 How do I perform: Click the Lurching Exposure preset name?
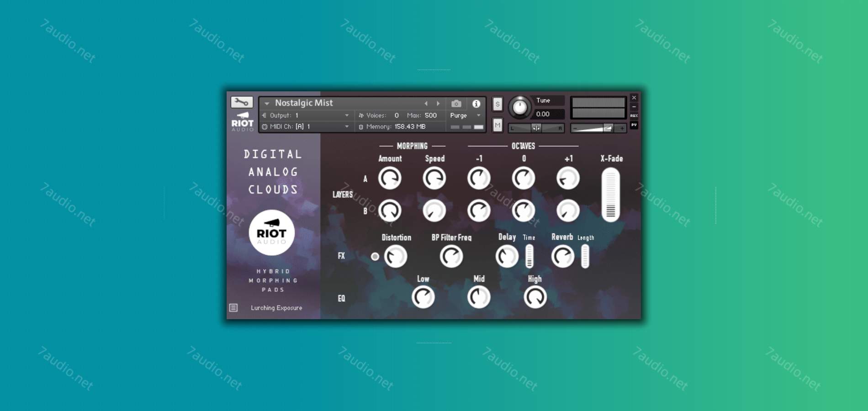pyautogui.click(x=276, y=308)
